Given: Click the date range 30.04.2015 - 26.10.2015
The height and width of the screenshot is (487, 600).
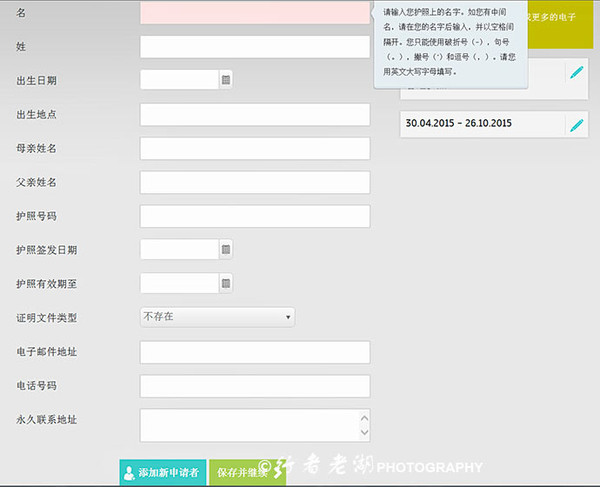Looking at the screenshot, I should coord(458,123).
